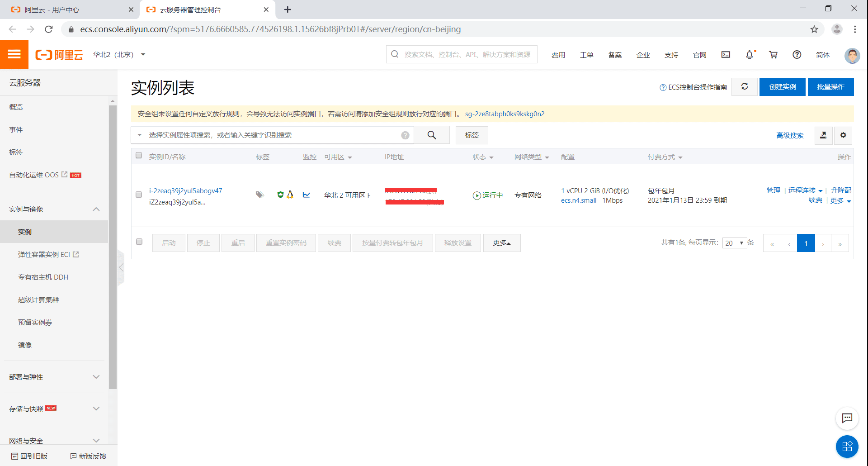Click the 标签 filter button

[x=472, y=135]
